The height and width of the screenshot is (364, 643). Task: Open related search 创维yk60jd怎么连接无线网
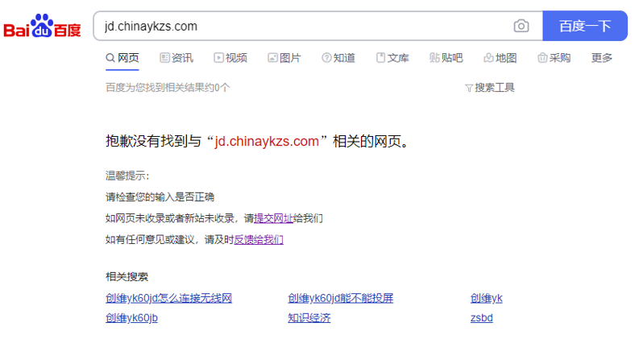(168, 299)
